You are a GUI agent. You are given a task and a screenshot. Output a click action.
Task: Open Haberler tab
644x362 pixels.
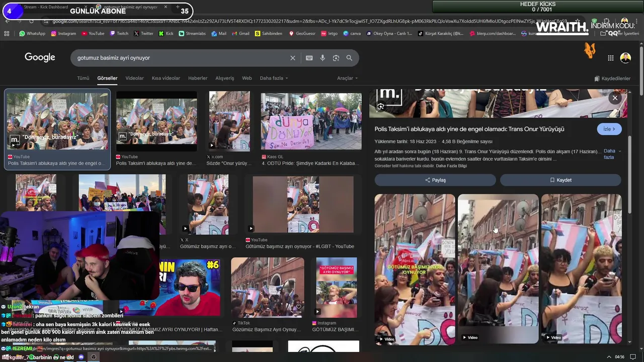198,78
